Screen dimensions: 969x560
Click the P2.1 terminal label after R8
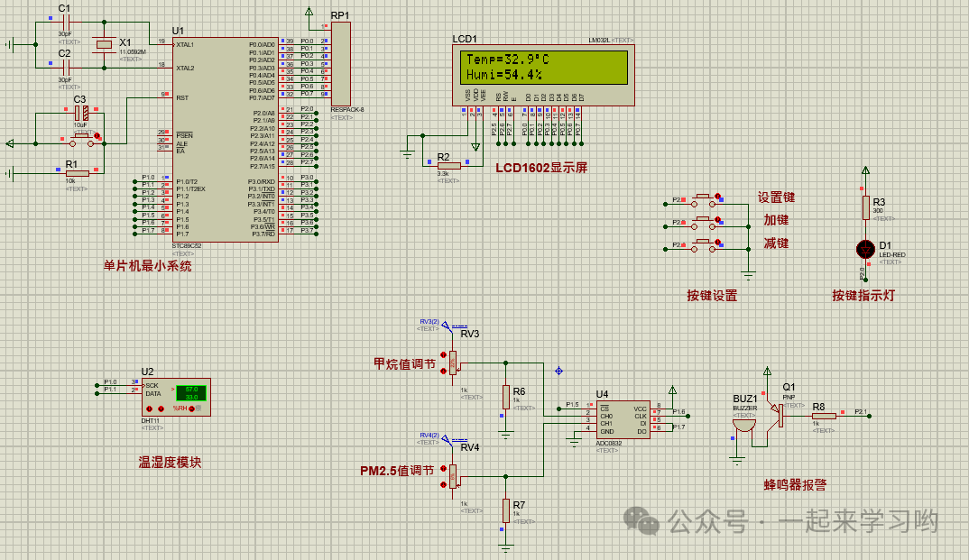point(861,412)
